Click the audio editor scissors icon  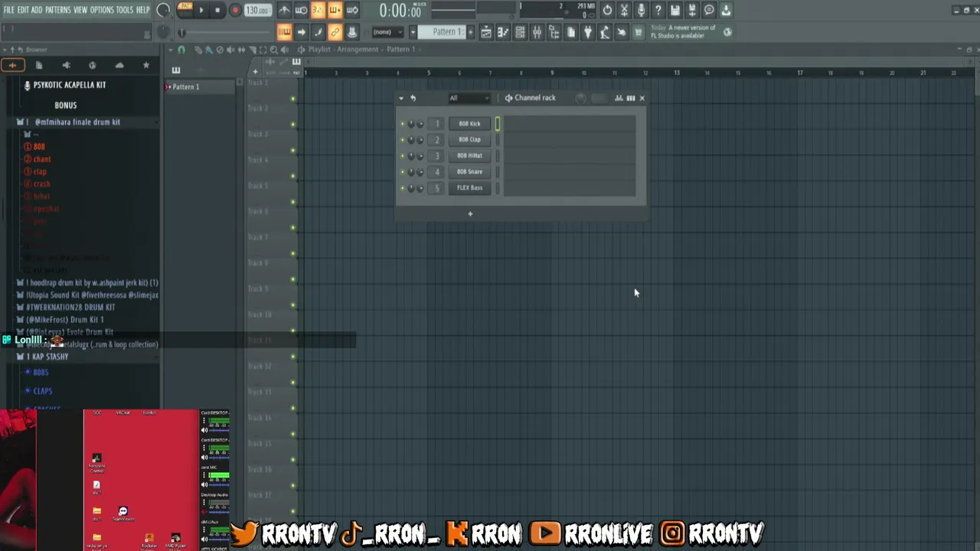(624, 10)
